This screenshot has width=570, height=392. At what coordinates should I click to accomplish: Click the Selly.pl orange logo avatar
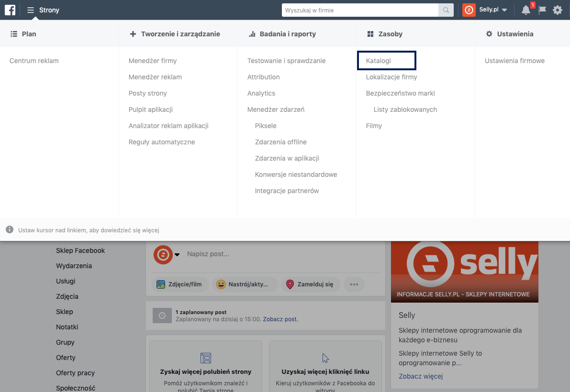tap(469, 10)
